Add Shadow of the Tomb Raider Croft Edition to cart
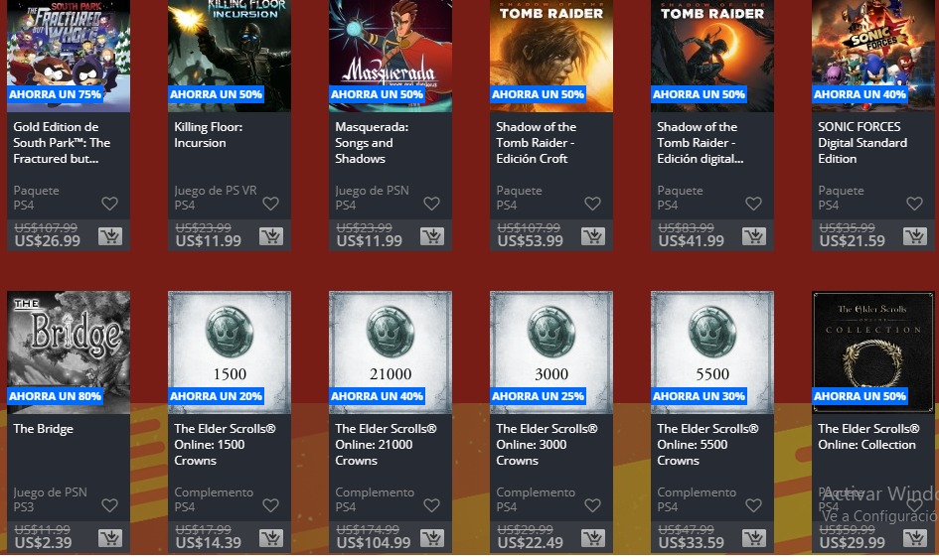The width and height of the screenshot is (939, 560). click(593, 237)
